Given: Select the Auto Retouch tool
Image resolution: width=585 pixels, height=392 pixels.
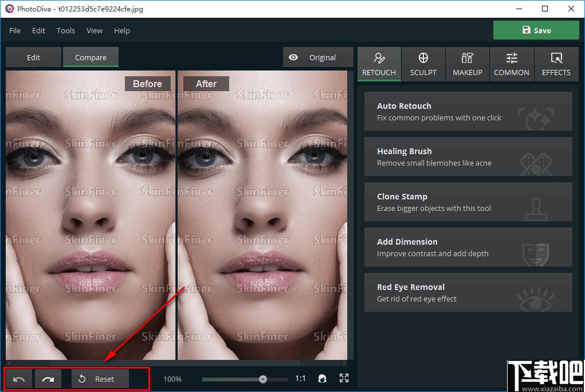Looking at the screenshot, I should click(468, 111).
